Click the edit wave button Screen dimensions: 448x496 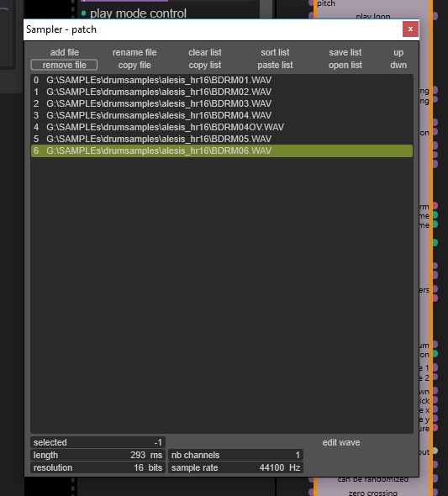pos(341,442)
